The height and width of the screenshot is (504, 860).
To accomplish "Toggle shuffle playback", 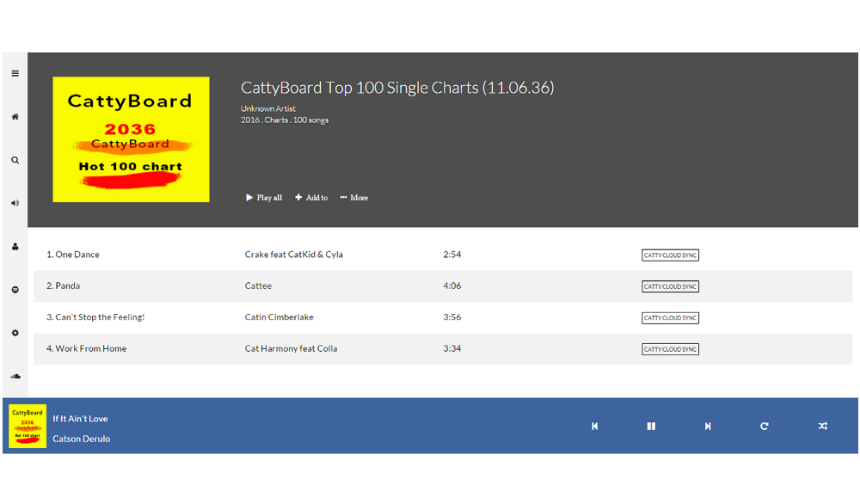I will 823,426.
